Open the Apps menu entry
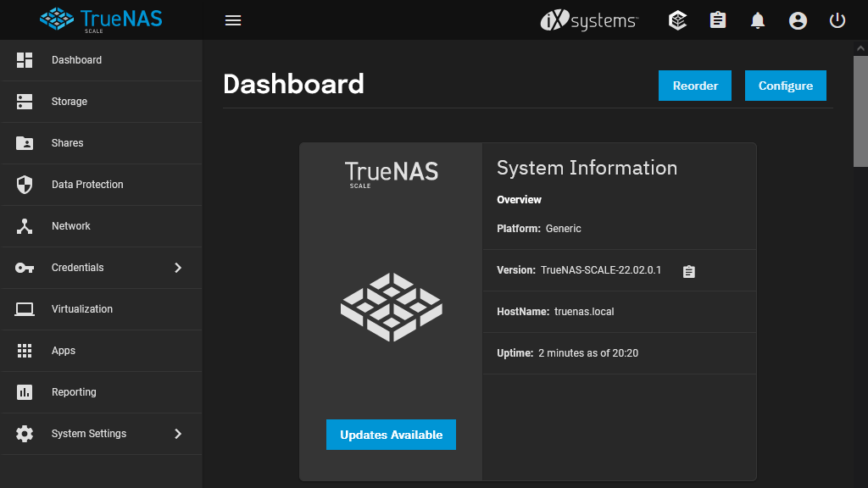The width and height of the screenshot is (868, 488). pyautogui.click(x=102, y=351)
